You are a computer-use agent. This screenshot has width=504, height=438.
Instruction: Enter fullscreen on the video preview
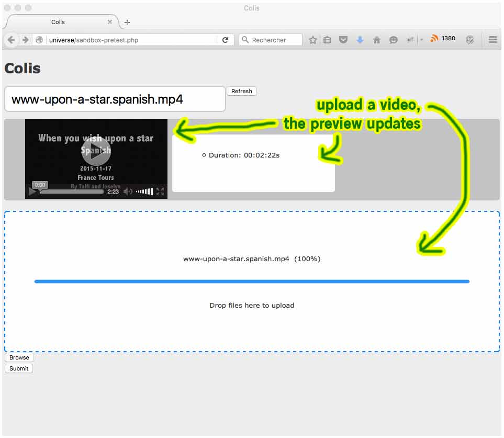[161, 192]
